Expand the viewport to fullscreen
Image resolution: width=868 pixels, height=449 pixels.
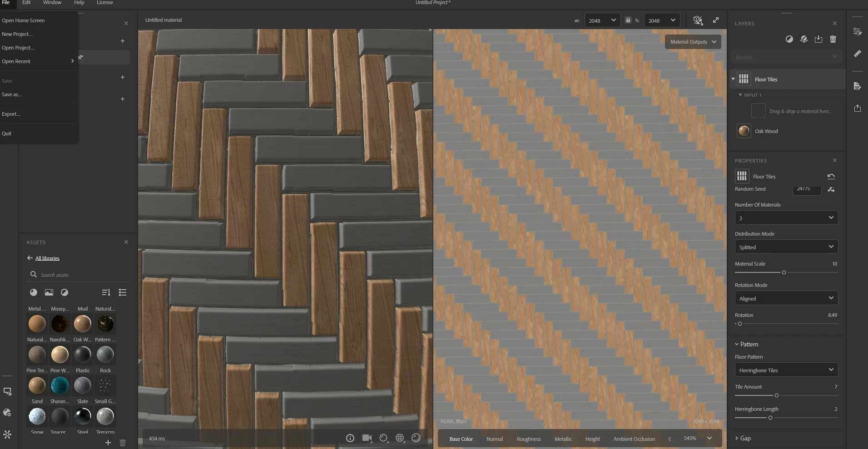click(x=716, y=20)
